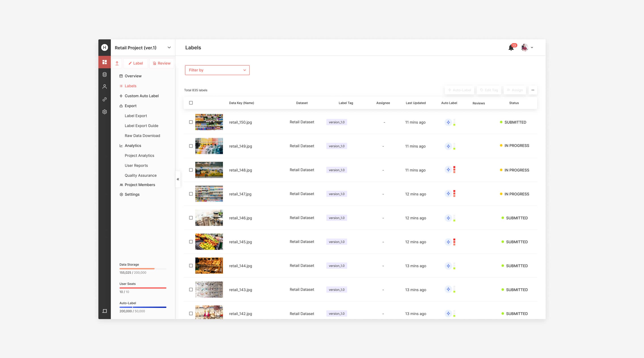The height and width of the screenshot is (358, 644).
Task: Click auto-label sparkle icon for retail_144.jpg
Action: (x=448, y=266)
